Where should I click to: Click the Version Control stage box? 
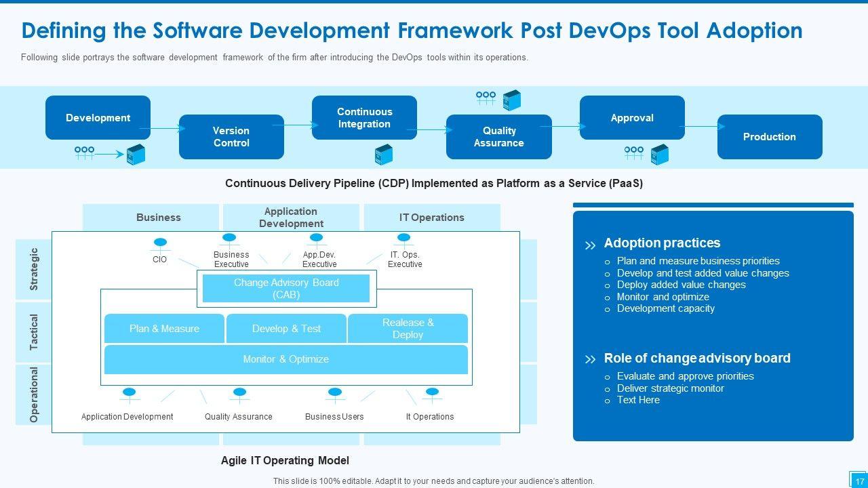coord(231,137)
